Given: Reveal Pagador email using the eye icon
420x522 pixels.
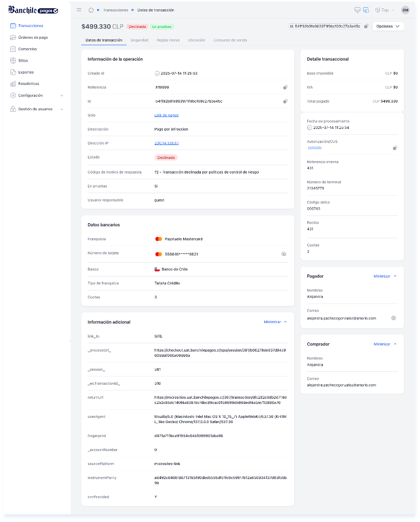Looking at the screenshot, I should [x=394, y=318].
